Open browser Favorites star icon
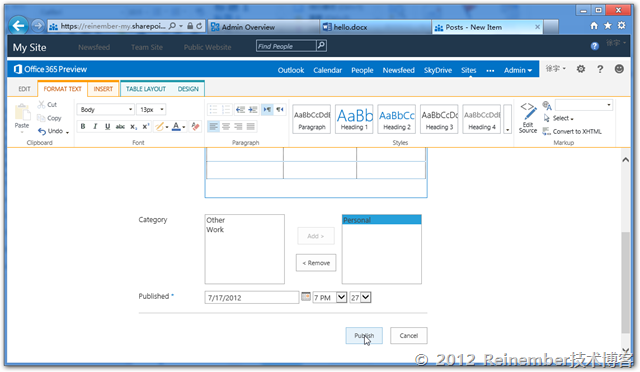 pos(608,26)
